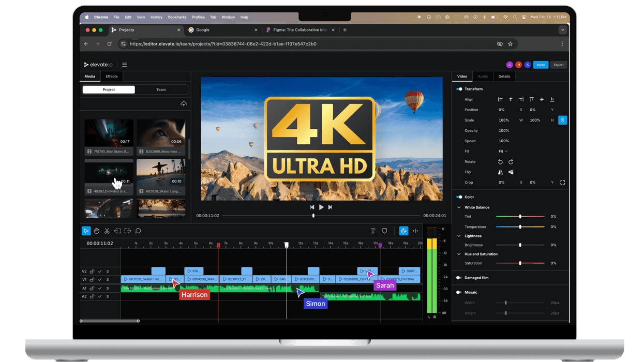Click the trim-end bracket tool icon
644x362 pixels.
(x=128, y=231)
